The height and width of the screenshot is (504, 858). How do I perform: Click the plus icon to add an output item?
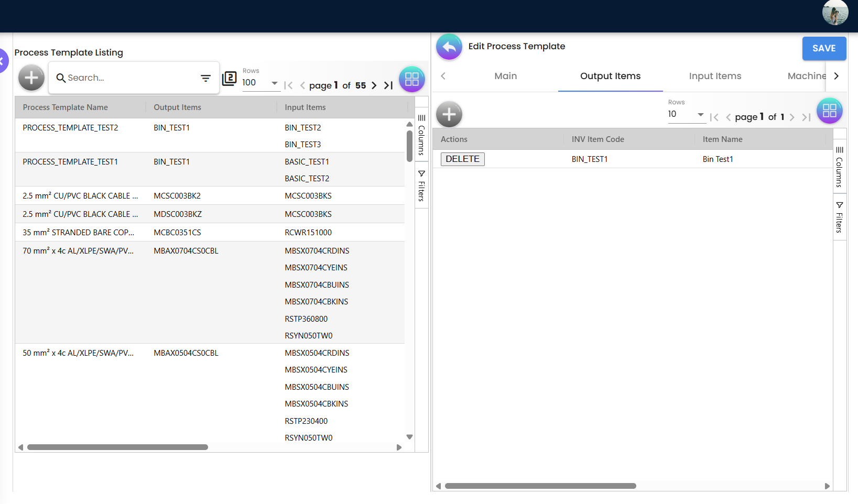pyautogui.click(x=449, y=114)
